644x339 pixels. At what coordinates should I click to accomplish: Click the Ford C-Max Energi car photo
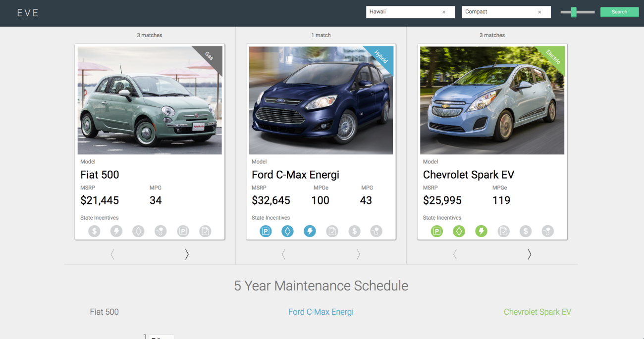321,100
